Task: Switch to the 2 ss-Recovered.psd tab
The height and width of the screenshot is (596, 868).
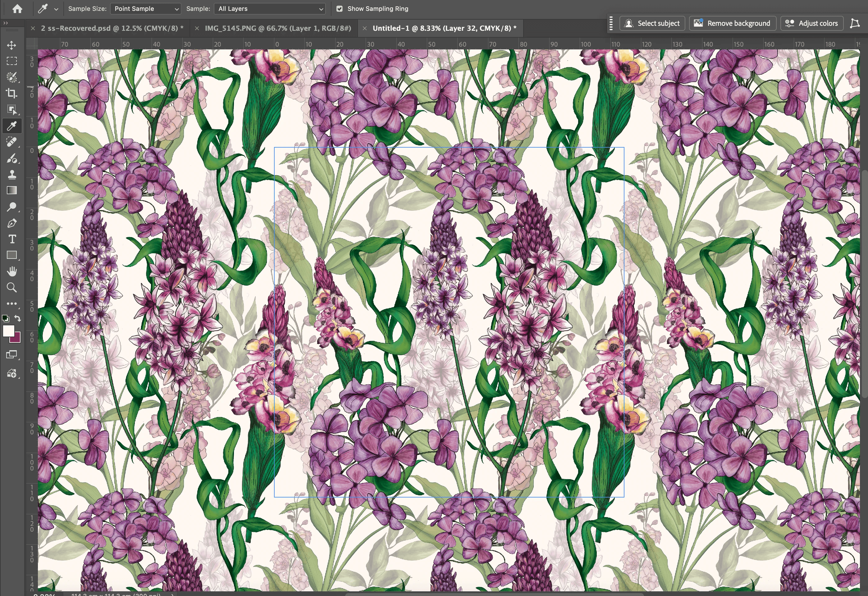Action: pyautogui.click(x=112, y=28)
